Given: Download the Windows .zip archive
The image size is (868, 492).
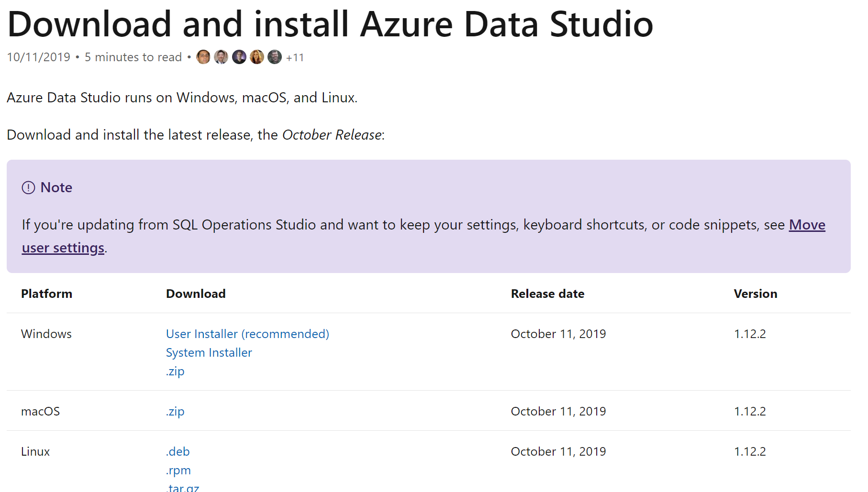Looking at the screenshot, I should [175, 371].
